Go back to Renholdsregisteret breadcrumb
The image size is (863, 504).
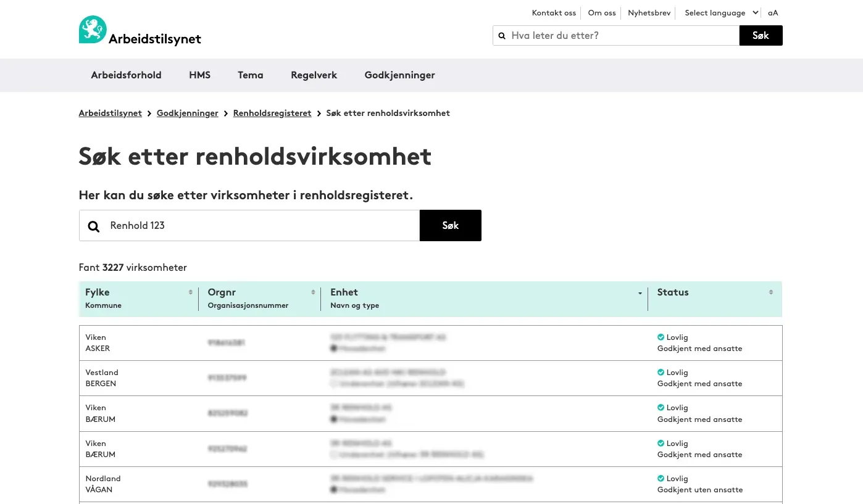tap(272, 114)
